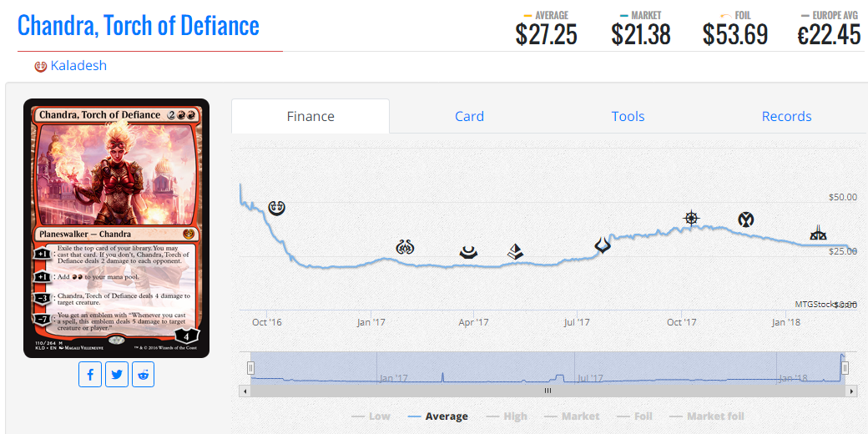The width and height of the screenshot is (868, 434).
Task: Open the Finance tab
Action: 310,116
